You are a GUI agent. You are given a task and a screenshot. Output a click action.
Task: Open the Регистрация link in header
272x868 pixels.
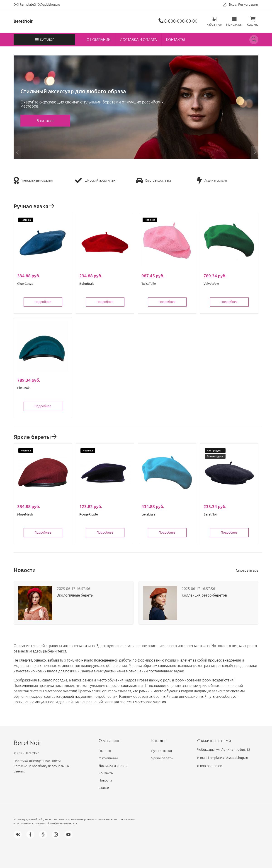tap(248, 4)
